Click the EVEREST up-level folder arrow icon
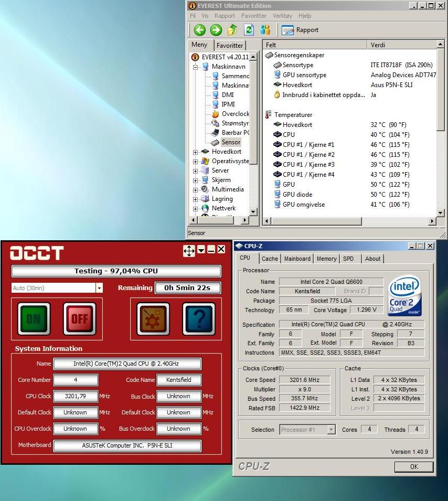 232,30
